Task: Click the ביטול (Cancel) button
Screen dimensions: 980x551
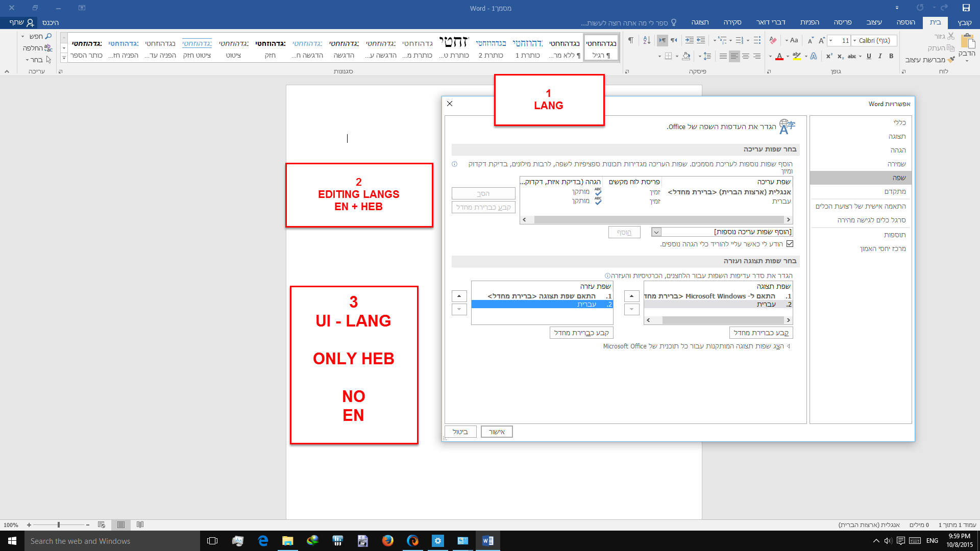Action: 460,432
